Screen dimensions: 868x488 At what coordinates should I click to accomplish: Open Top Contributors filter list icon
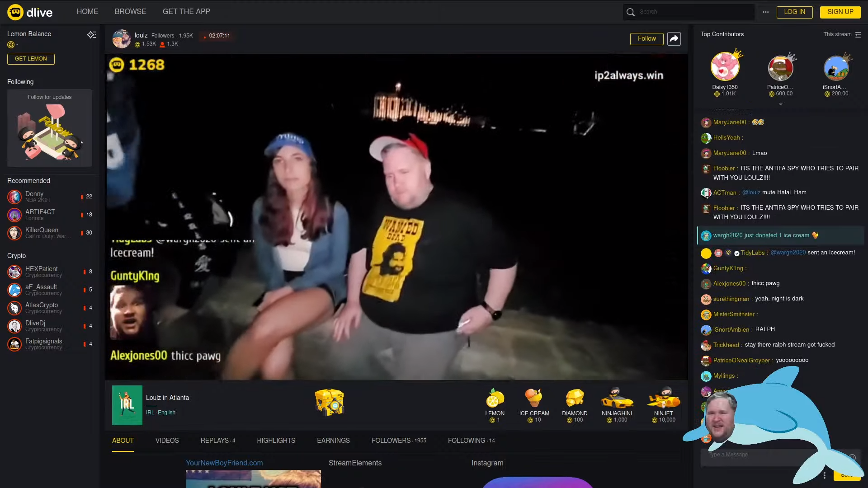pos(858,34)
